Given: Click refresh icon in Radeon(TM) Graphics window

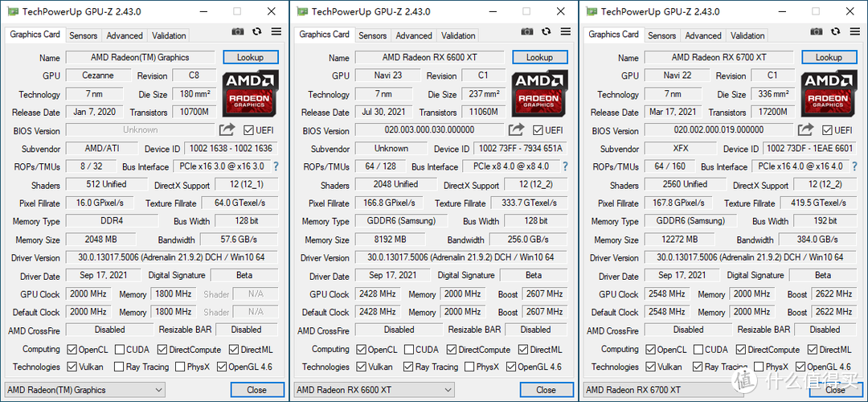Looking at the screenshot, I should (256, 31).
